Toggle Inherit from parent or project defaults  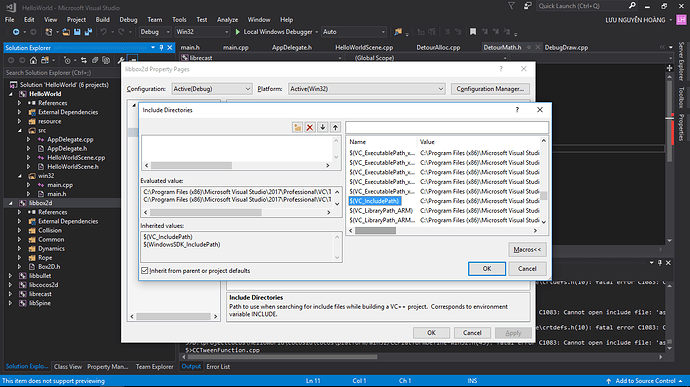[x=145, y=270]
